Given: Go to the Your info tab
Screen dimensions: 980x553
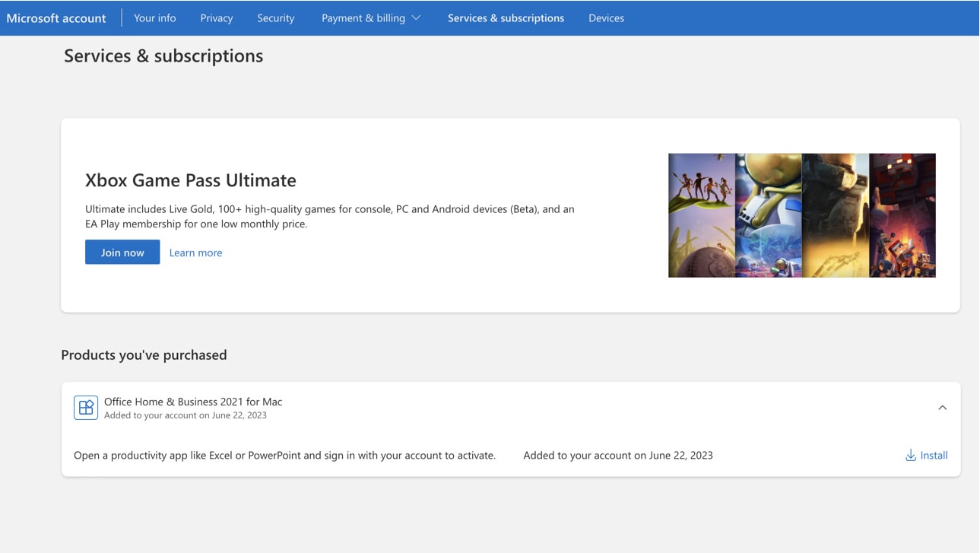Looking at the screenshot, I should pos(154,18).
